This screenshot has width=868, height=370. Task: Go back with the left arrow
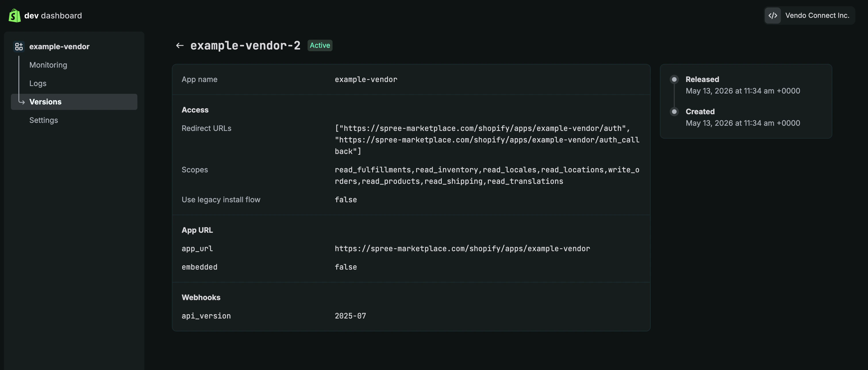pos(180,45)
